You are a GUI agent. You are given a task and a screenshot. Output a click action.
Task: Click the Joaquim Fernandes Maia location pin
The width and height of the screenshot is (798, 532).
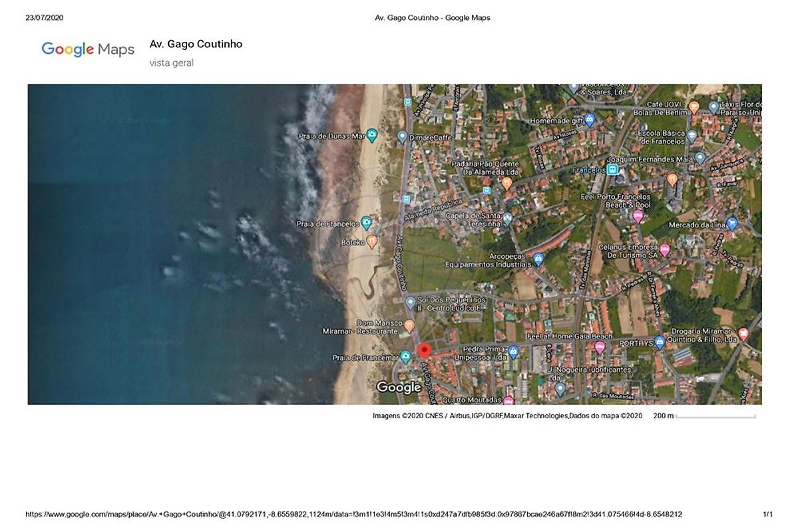point(700,158)
